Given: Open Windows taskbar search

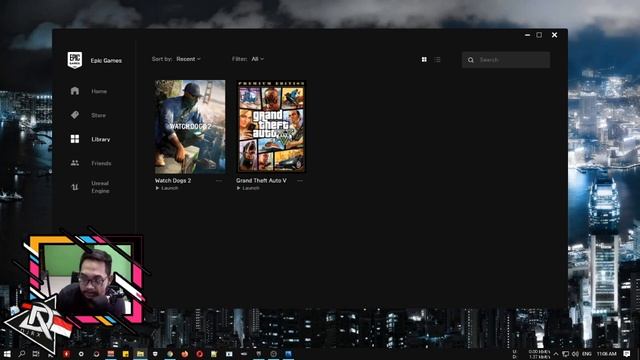Looking at the screenshot, I should 22,354.
